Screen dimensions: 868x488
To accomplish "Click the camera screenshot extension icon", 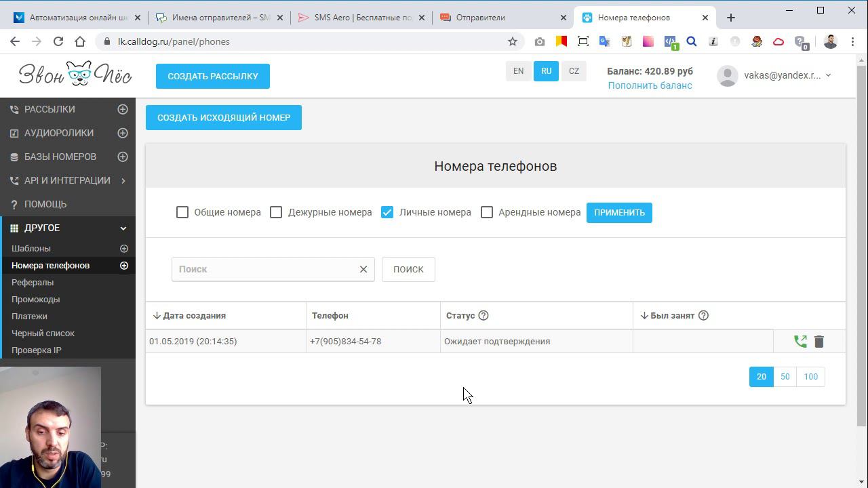I will 540,41.
